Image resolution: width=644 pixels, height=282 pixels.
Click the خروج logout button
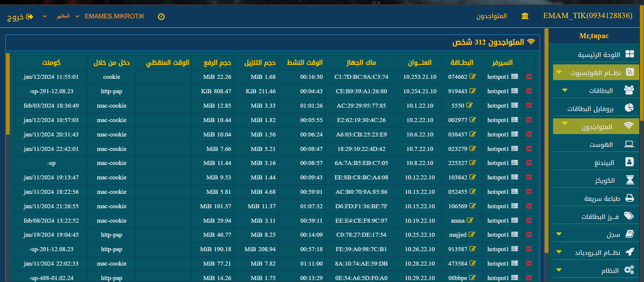[20, 17]
